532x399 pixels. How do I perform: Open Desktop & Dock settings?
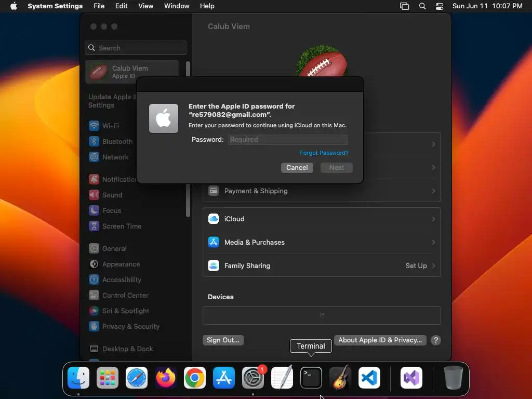click(x=121, y=349)
